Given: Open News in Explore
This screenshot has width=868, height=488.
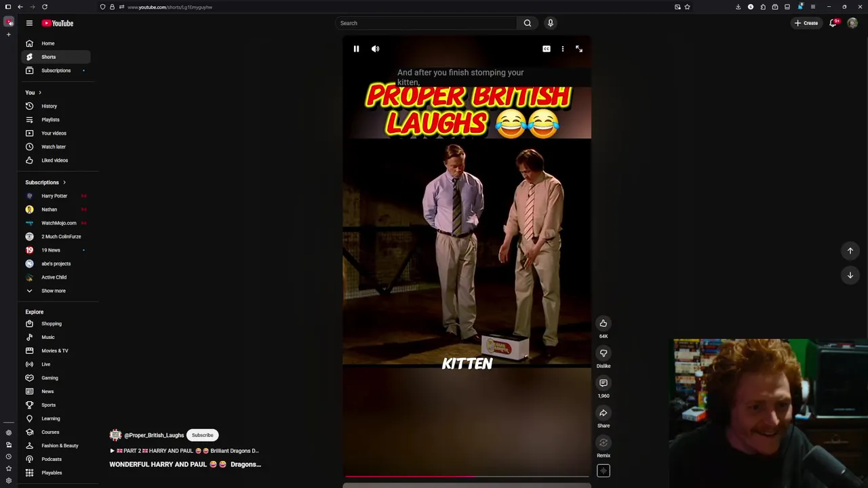Looking at the screenshot, I should click(x=56, y=391).
